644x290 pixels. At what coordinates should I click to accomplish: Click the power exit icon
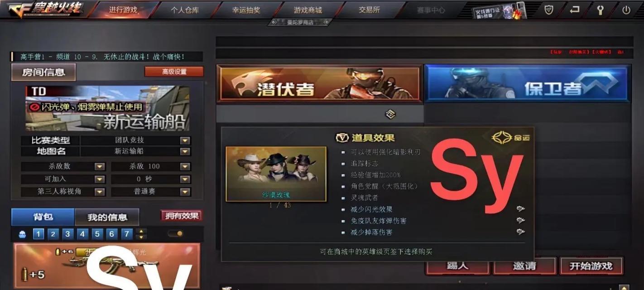626,10
